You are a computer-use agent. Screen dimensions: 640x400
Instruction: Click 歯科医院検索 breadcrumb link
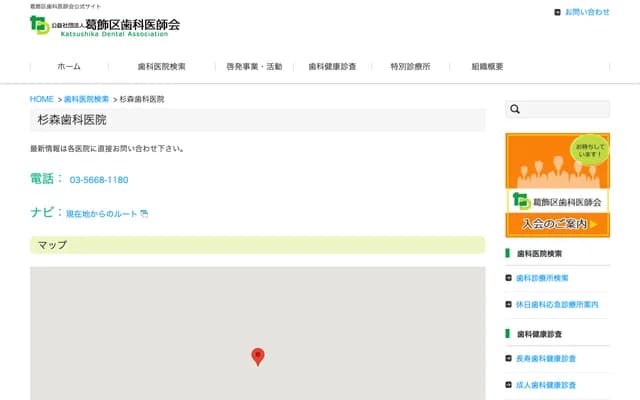[x=86, y=99]
